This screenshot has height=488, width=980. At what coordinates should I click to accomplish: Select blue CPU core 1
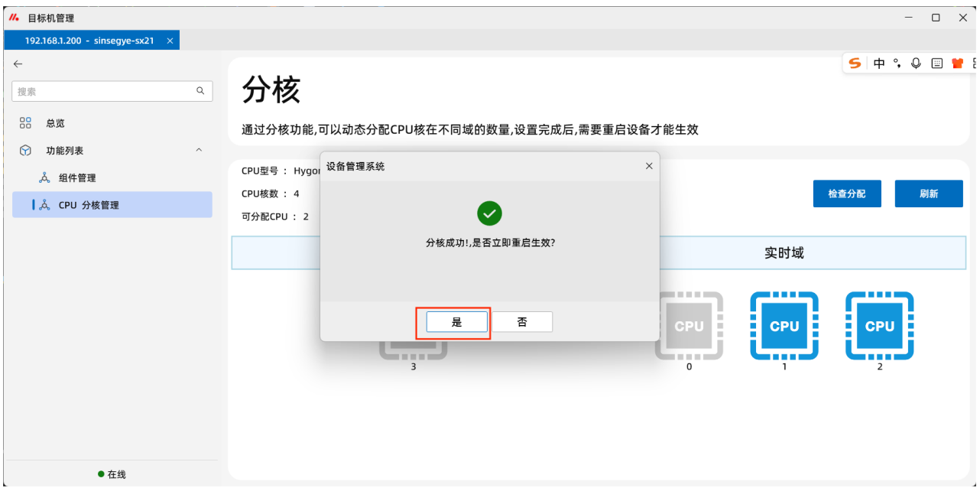point(784,326)
